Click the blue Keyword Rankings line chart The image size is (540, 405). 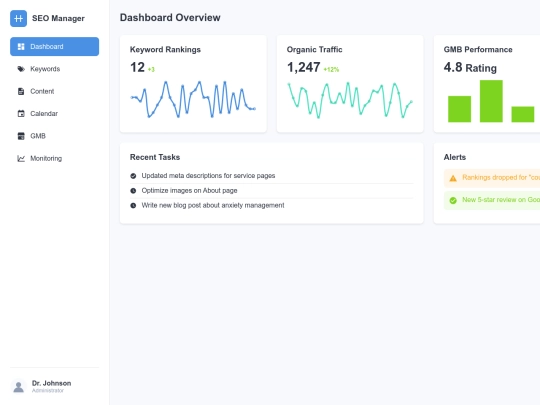[193, 100]
